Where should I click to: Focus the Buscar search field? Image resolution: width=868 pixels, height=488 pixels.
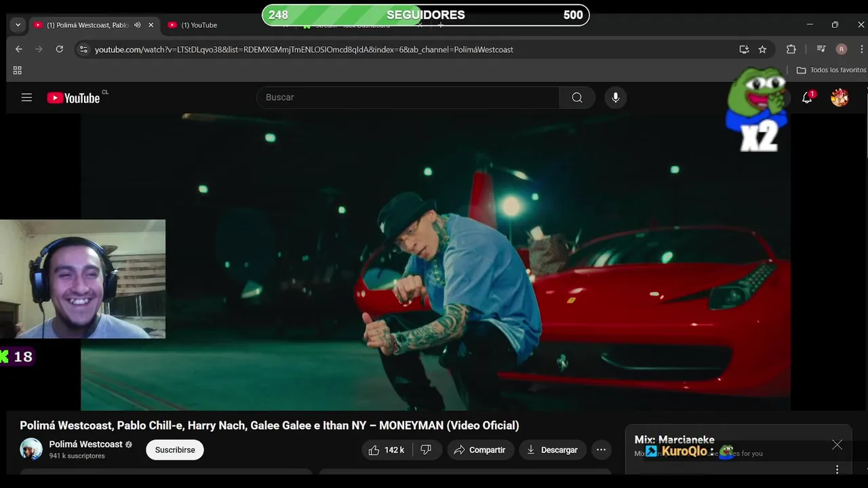point(408,98)
